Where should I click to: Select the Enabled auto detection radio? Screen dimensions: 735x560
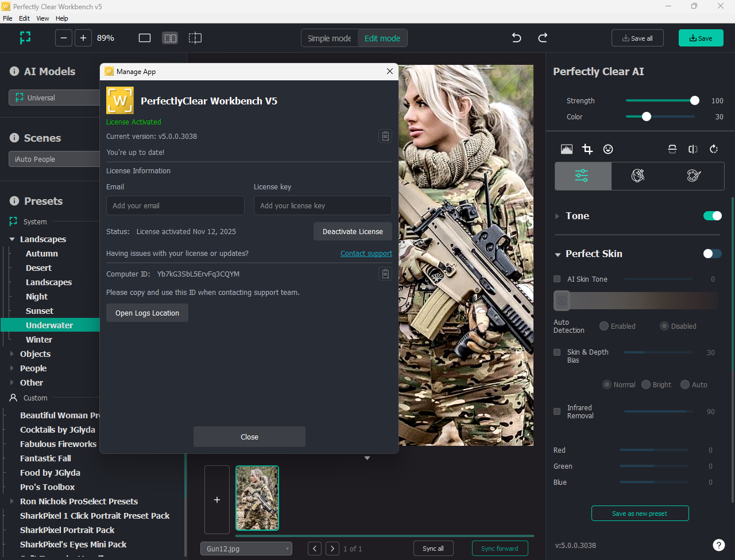604,326
